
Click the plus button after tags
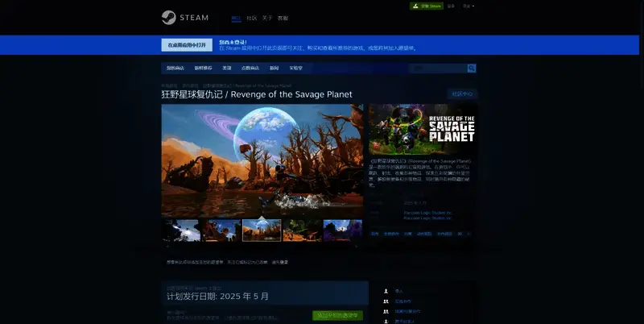click(469, 234)
